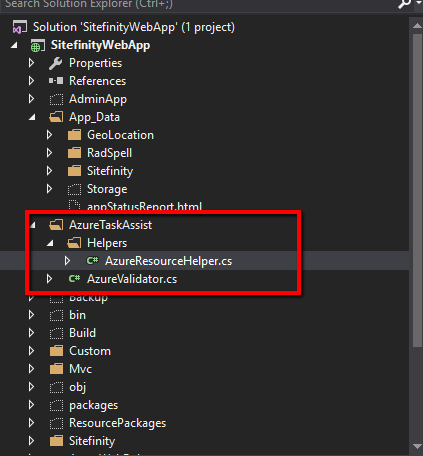Screen dimensions: 423x456
Task: Click the C# icon of AzureResourceHelper.cs
Action: click(x=92, y=261)
